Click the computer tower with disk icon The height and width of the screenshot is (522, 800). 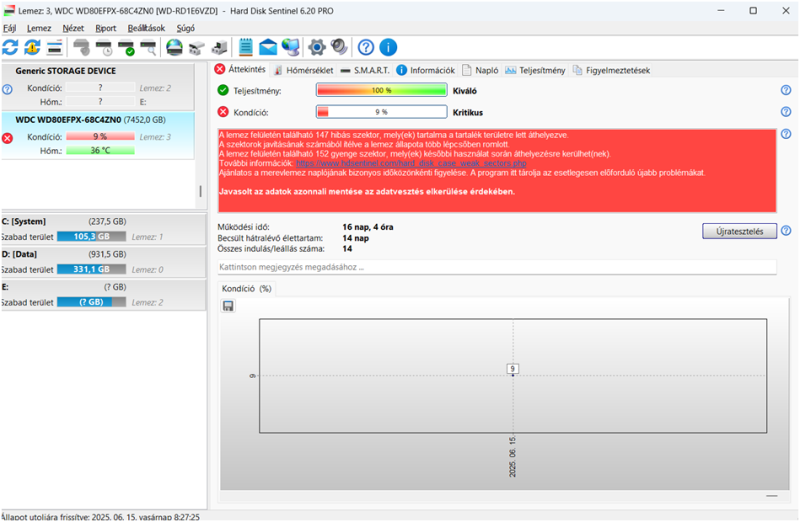219,47
